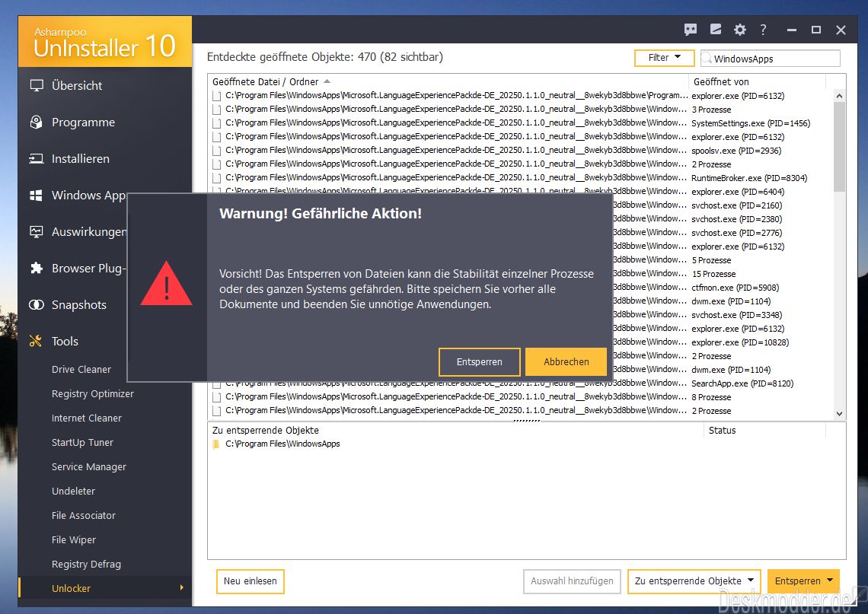Viewport: 868px width, 614px height.
Task: Click Auswahl hinzufügen button
Action: [x=572, y=581]
